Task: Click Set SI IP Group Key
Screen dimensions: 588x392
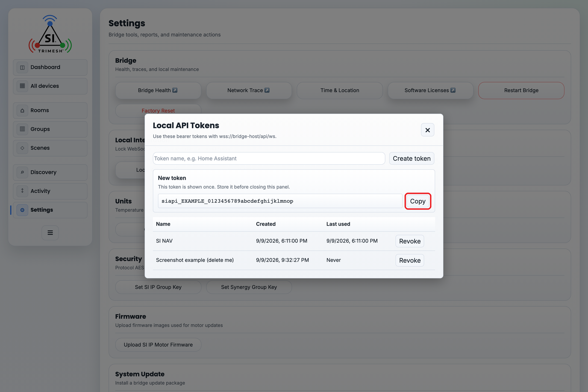Action: 158,287
